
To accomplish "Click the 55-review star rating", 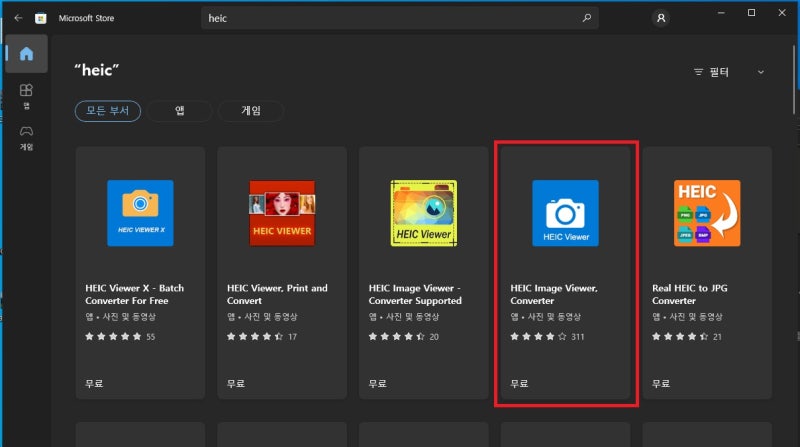I will tap(120, 336).
